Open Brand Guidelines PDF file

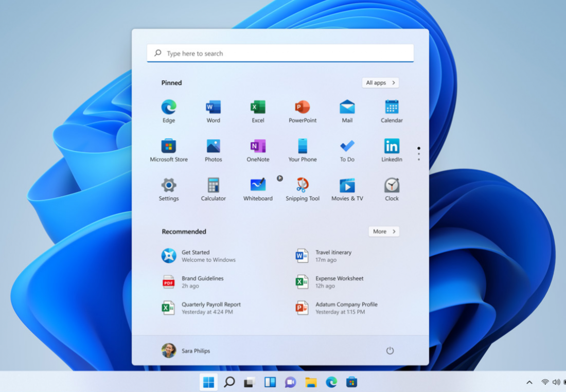point(192,282)
